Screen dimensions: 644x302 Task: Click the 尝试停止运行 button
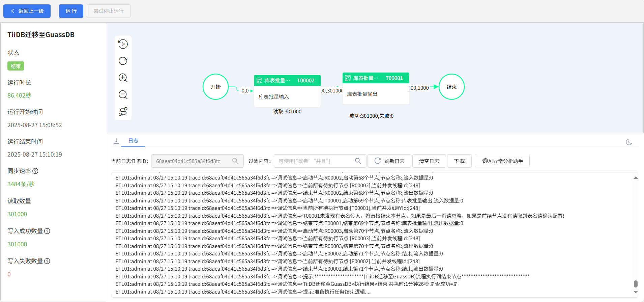pyautogui.click(x=109, y=11)
